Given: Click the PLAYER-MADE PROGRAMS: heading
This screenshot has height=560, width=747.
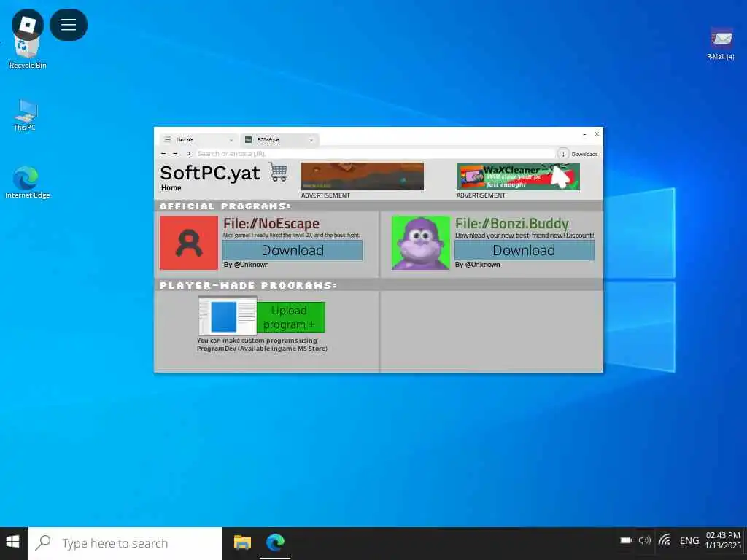Looking at the screenshot, I should click(248, 285).
